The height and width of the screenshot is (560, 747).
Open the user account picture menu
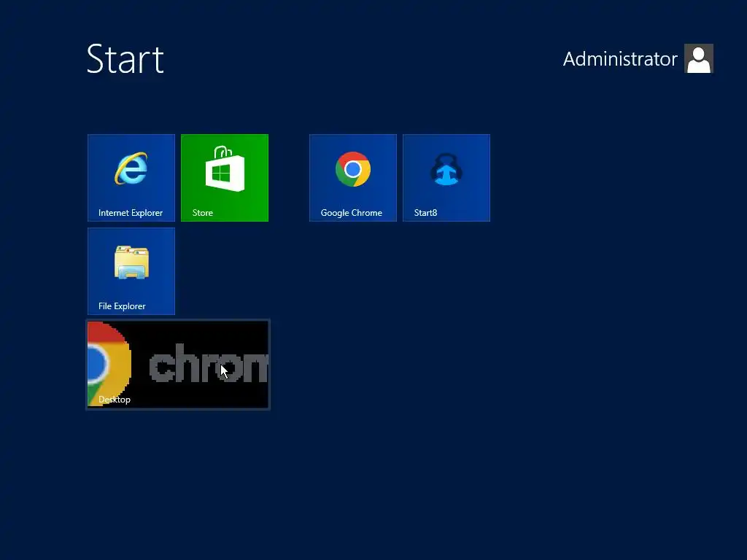click(698, 58)
